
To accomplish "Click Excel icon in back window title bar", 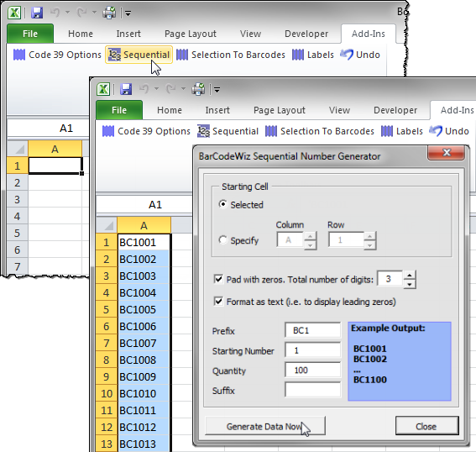I will coord(14,13).
